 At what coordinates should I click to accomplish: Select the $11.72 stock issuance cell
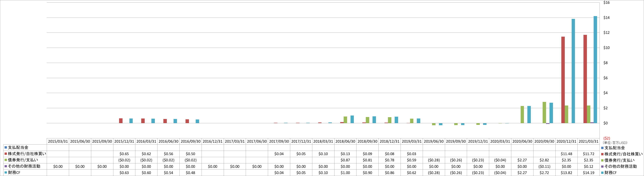[589, 154]
